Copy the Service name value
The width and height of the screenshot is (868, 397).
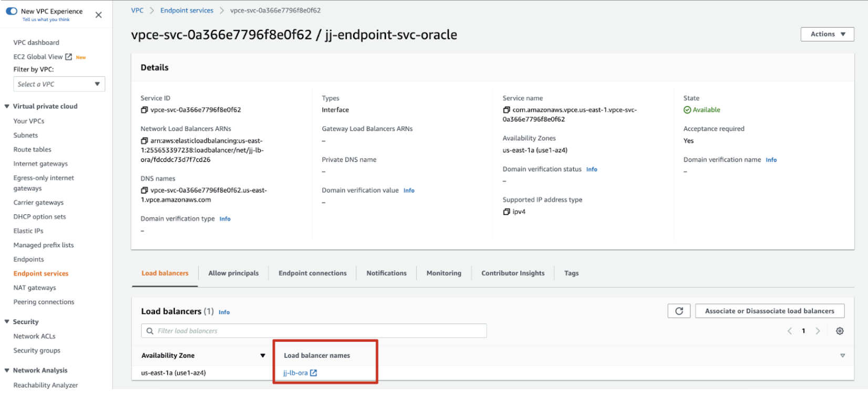click(507, 110)
